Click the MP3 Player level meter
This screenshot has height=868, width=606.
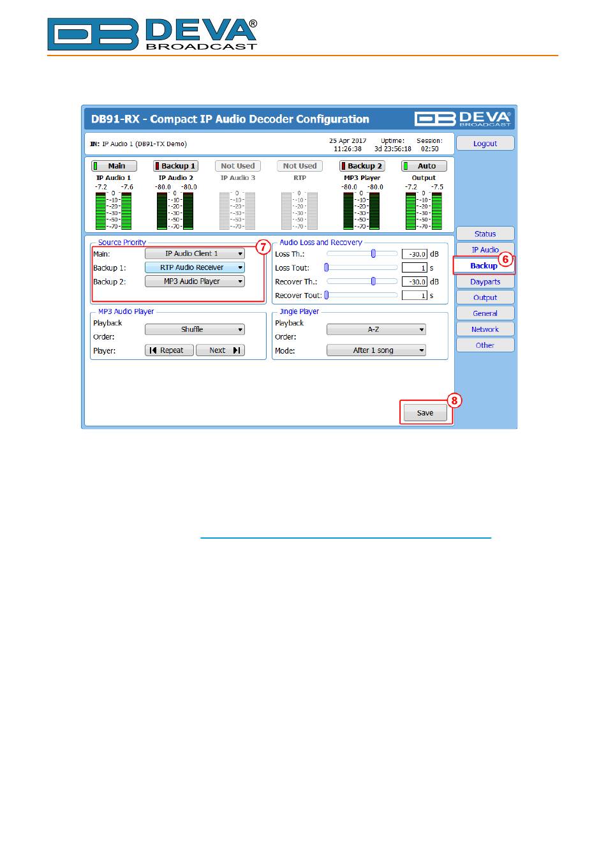(362, 210)
